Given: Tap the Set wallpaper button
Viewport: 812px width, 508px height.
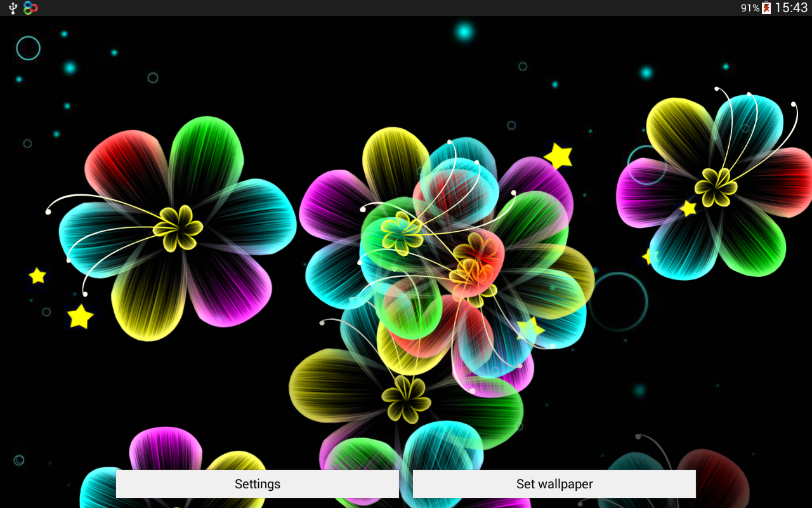Looking at the screenshot, I should click(x=554, y=484).
